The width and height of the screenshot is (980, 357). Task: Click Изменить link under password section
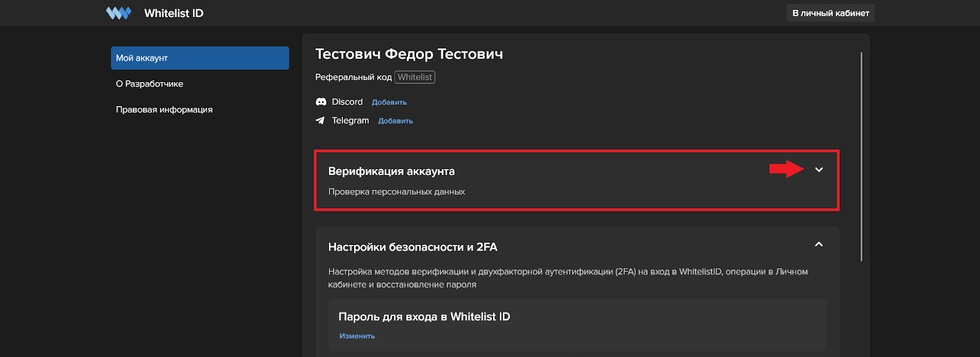[357, 336]
